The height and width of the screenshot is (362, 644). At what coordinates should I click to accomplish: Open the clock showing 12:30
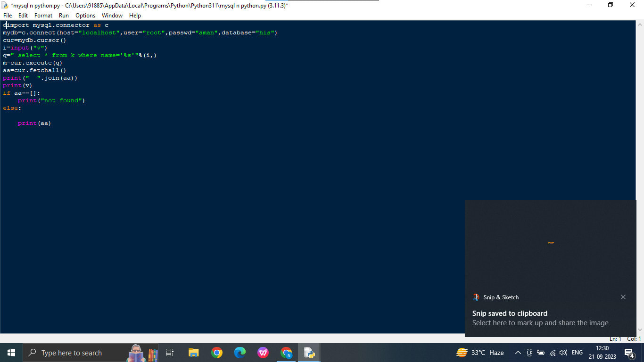coord(603,353)
